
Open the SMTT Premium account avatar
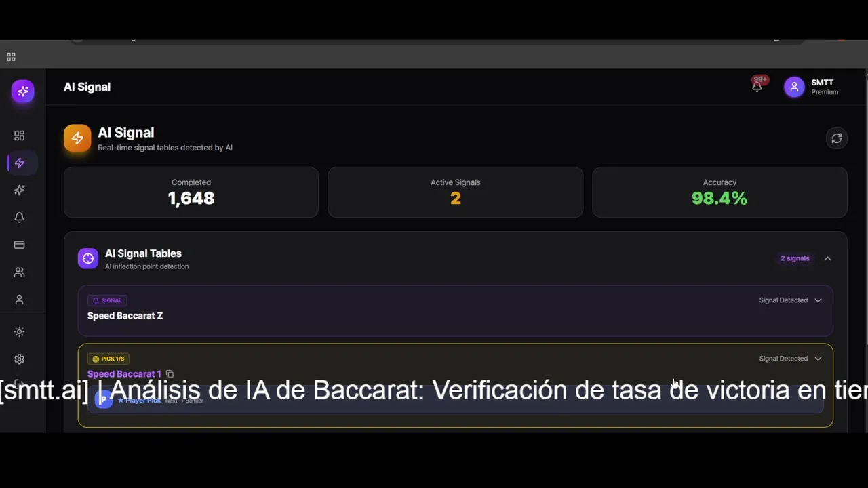(794, 87)
